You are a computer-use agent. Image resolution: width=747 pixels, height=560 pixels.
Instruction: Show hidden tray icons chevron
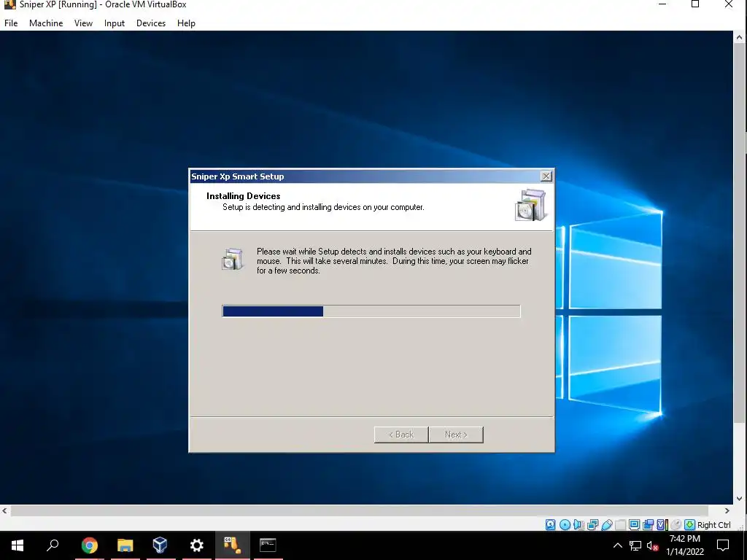617,545
